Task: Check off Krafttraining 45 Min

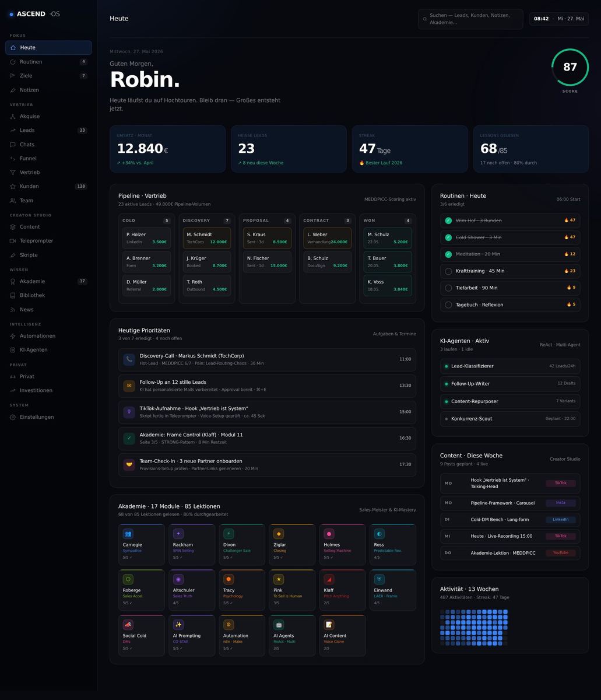Action: pyautogui.click(x=448, y=271)
